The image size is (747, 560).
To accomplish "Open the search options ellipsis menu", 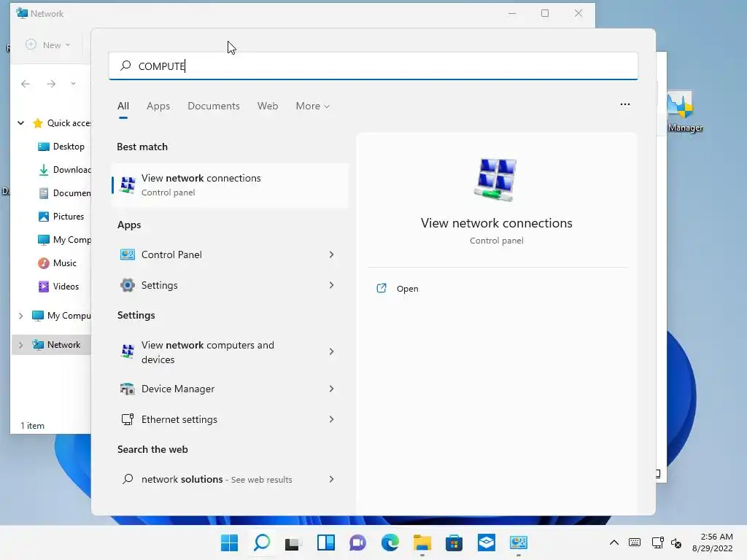I will click(x=624, y=104).
